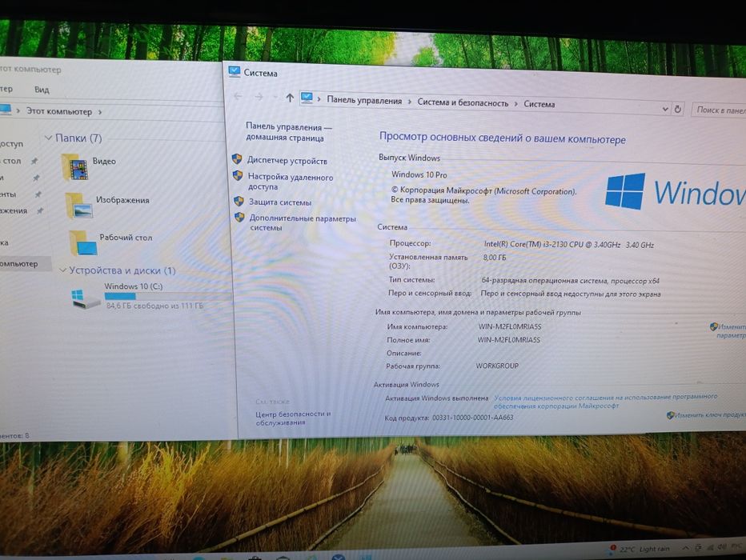This screenshot has height=560, width=746.
Task: Open System protection link
Action: pyautogui.click(x=280, y=202)
